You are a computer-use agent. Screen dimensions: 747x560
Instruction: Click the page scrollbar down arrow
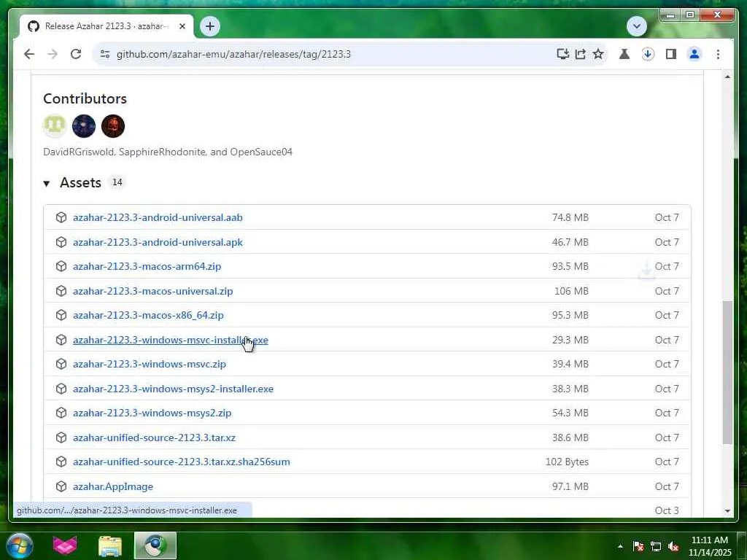click(727, 511)
